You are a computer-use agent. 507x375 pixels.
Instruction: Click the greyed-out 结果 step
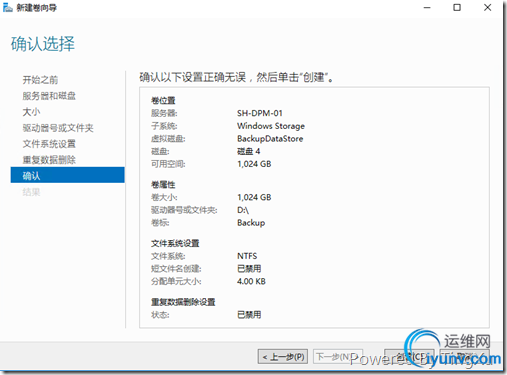pyautogui.click(x=31, y=192)
